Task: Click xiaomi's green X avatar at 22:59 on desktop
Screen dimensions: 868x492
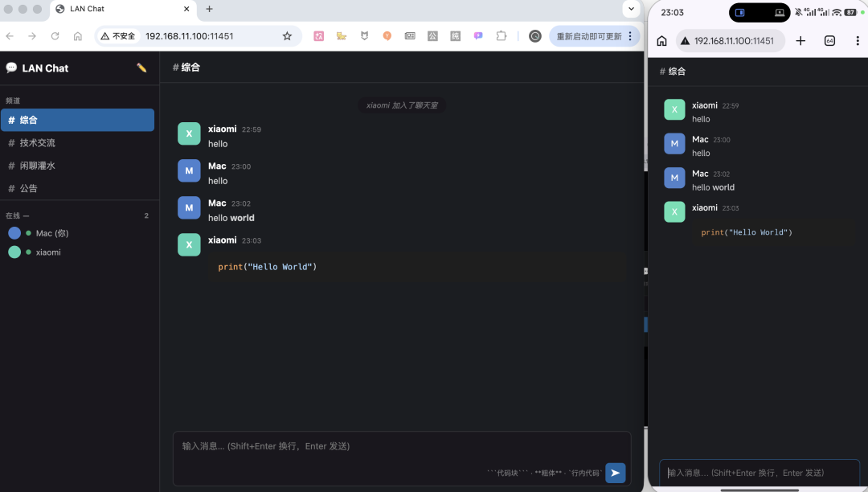Action: (x=189, y=133)
